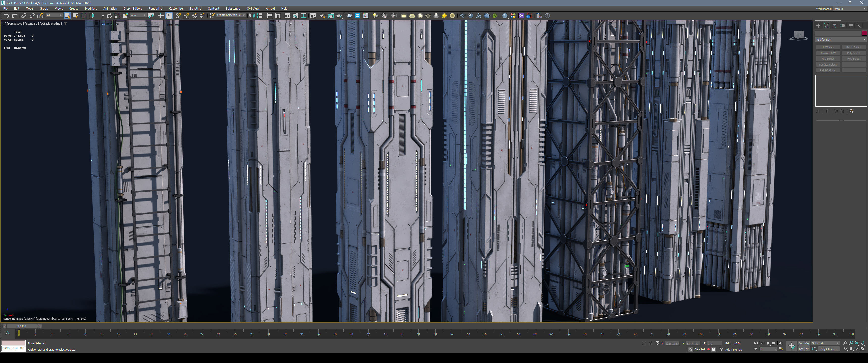Choose the Rectangular Selection Region tool
This screenshot has height=363, width=868.
click(x=84, y=15)
